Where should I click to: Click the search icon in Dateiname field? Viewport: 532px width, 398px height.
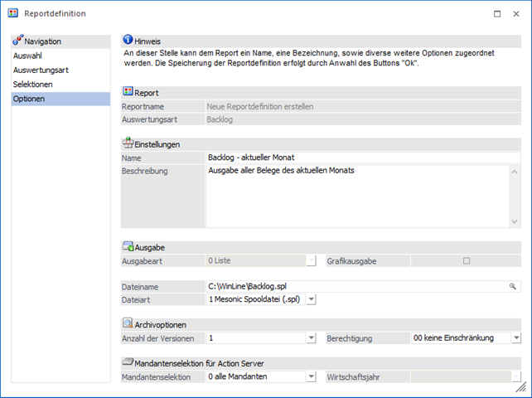tap(513, 286)
